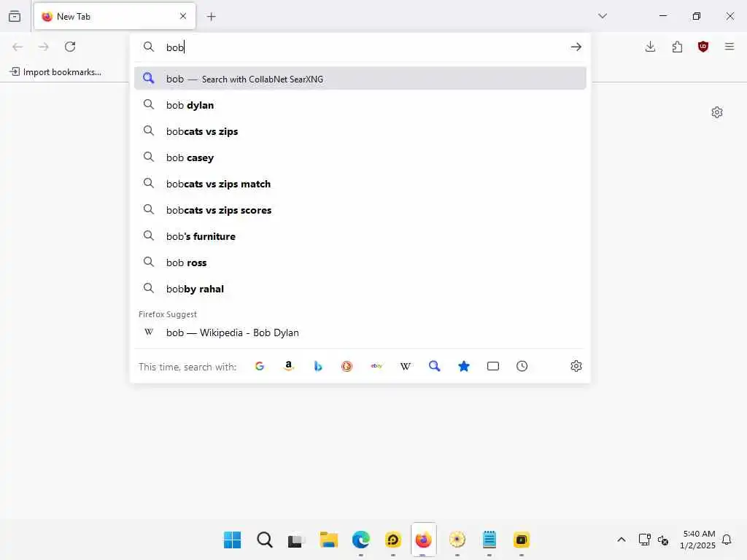This screenshot has height=560, width=747.
Task: Show hidden system tray icons
Action: [x=622, y=540]
